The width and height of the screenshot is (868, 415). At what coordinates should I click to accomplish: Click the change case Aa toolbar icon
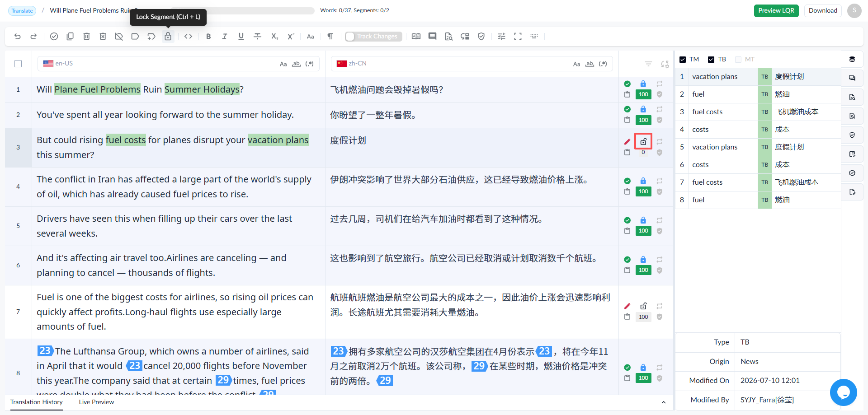(x=310, y=37)
